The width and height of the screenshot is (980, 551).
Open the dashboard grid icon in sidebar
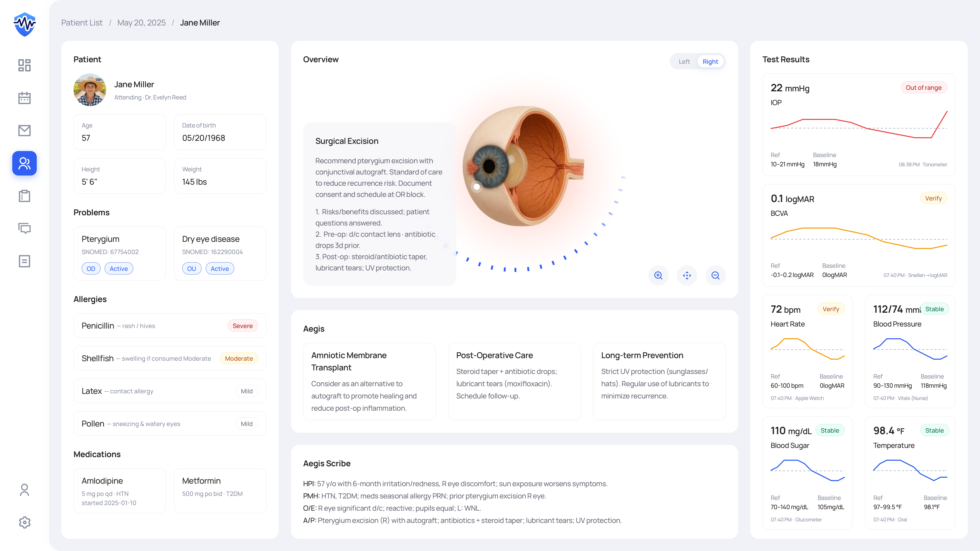24,65
